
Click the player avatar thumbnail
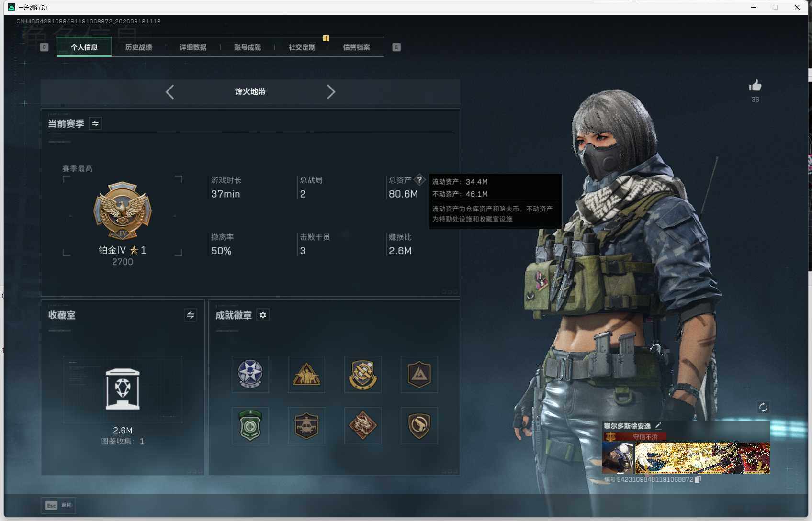[x=617, y=458]
